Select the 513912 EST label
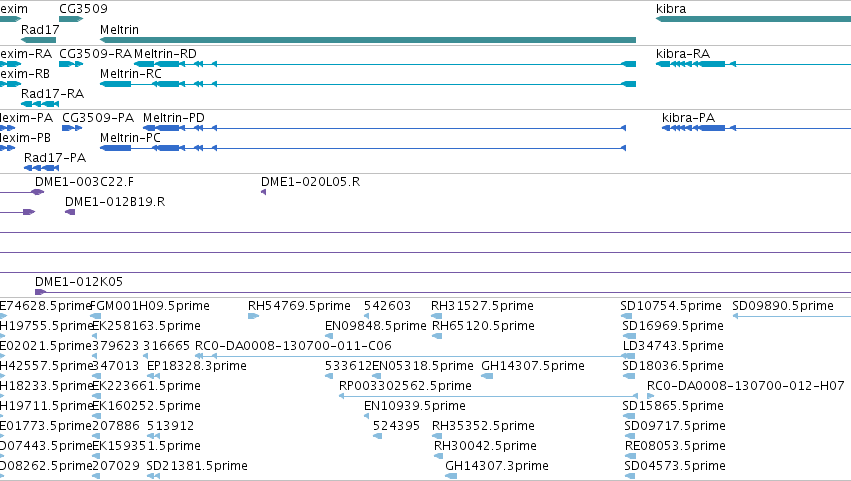Screen dimensions: 851x481 [170, 426]
